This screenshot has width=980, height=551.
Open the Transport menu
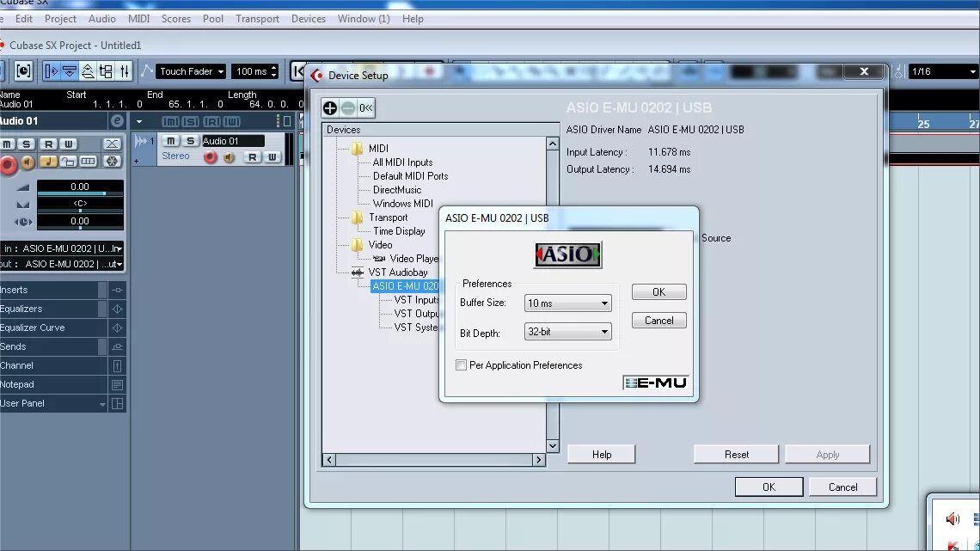coord(258,19)
